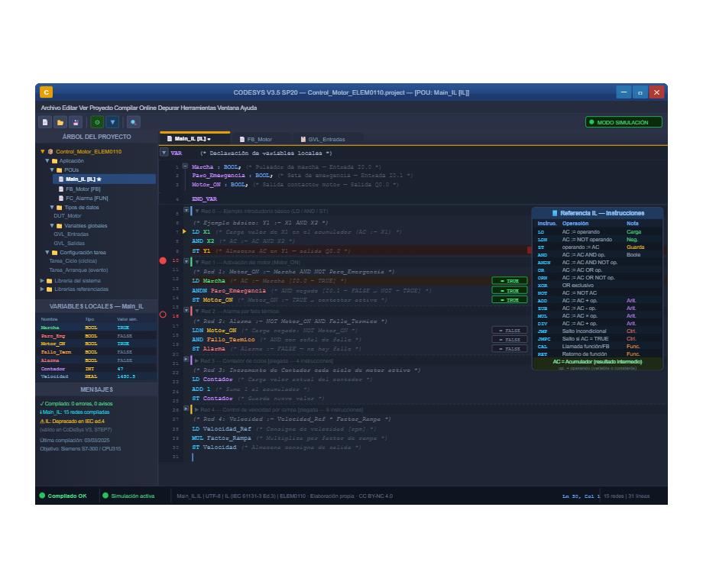
Task: Collapse the Aplicación tree node arrow
Action: click(x=47, y=160)
